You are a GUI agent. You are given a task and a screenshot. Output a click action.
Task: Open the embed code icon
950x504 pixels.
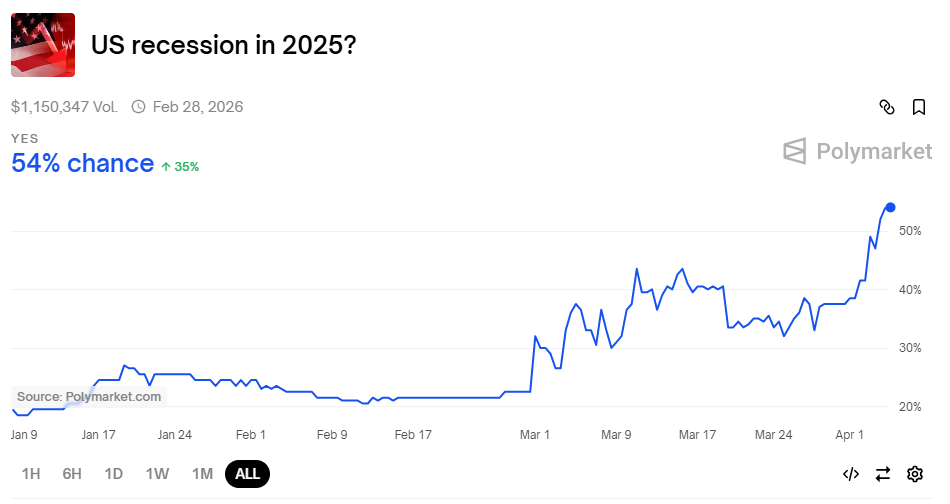tap(851, 474)
